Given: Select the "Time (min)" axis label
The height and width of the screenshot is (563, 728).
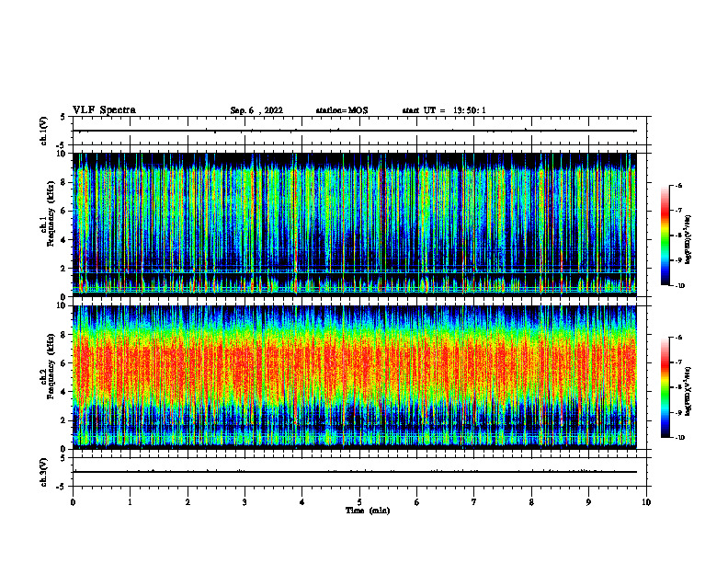Looking at the screenshot, I should pos(368,511).
